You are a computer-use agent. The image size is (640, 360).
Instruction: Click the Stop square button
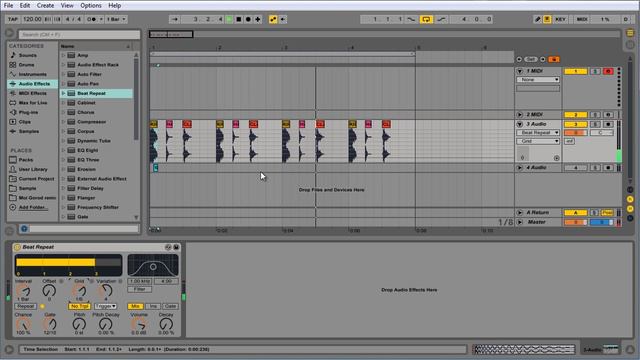tap(239, 19)
